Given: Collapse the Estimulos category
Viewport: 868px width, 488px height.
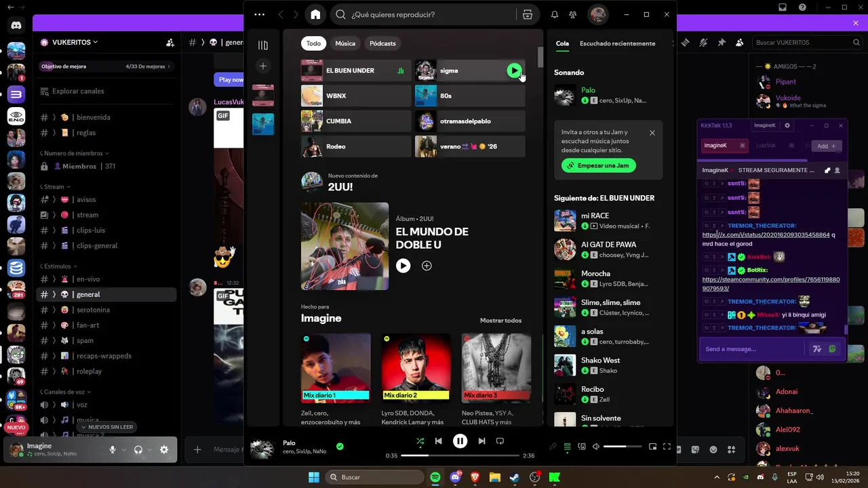Looking at the screenshot, I should tap(58, 266).
